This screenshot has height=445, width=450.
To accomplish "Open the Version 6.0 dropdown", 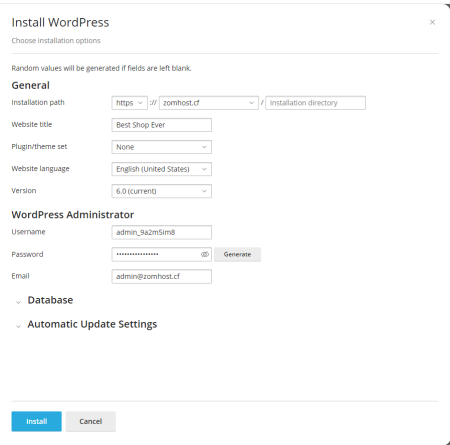I will click(x=162, y=191).
